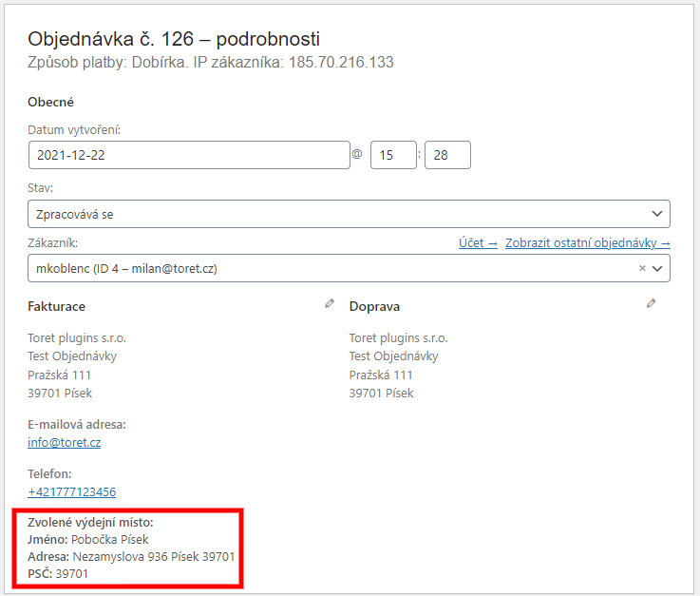Screen dimensions: 700x596
Task: Click billing Toret plugins s.r.o. company name
Action: click(77, 338)
